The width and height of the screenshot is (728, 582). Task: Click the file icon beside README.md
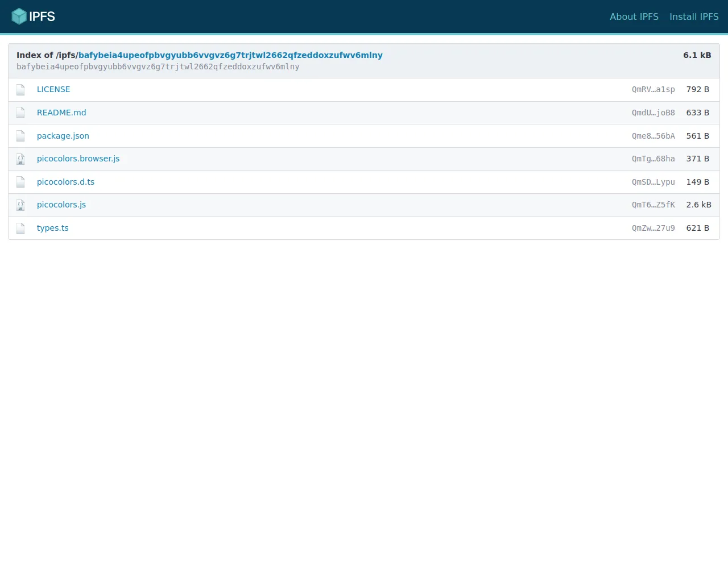click(20, 113)
